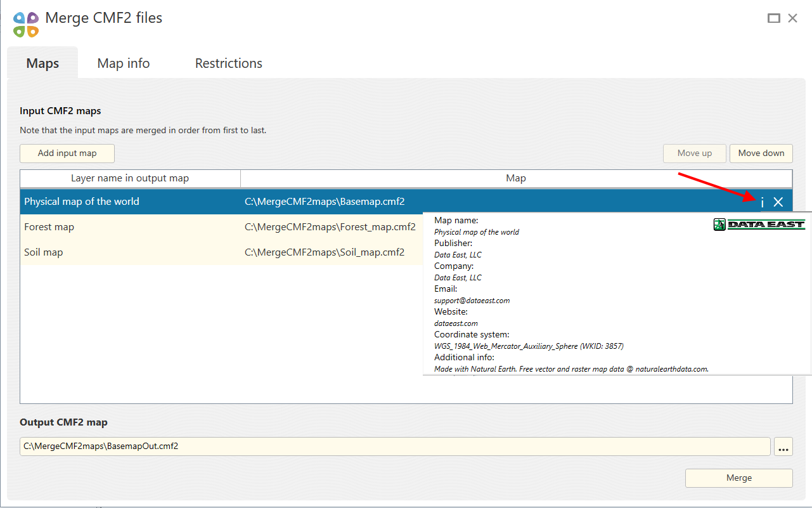Viewport: 812px width, 508px height.
Task: Click 'Physical map of the world' in popup
Action: [x=477, y=232]
